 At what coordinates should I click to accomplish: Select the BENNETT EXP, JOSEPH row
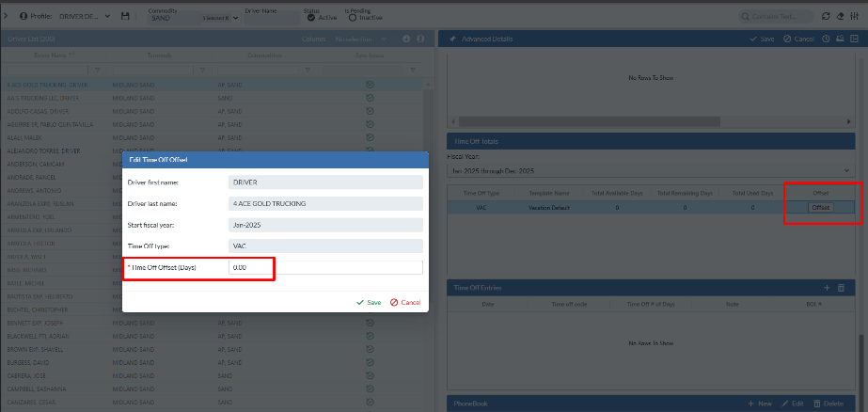point(212,323)
